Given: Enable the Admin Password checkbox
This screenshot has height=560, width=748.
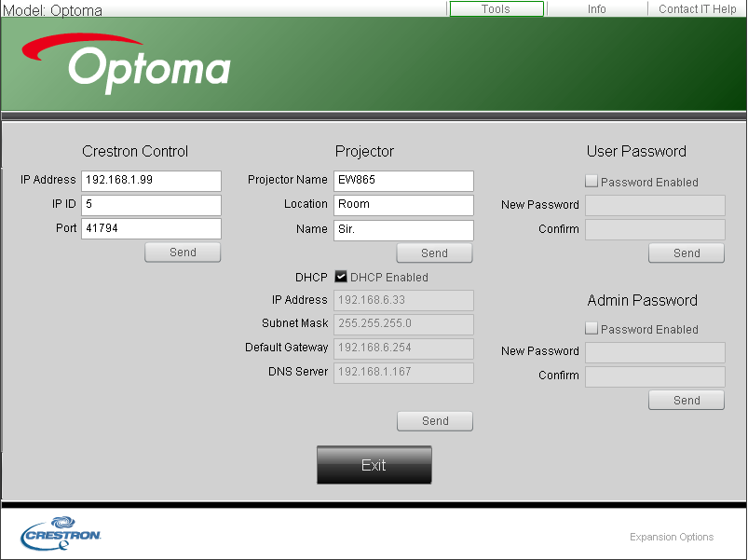Looking at the screenshot, I should coord(592,329).
